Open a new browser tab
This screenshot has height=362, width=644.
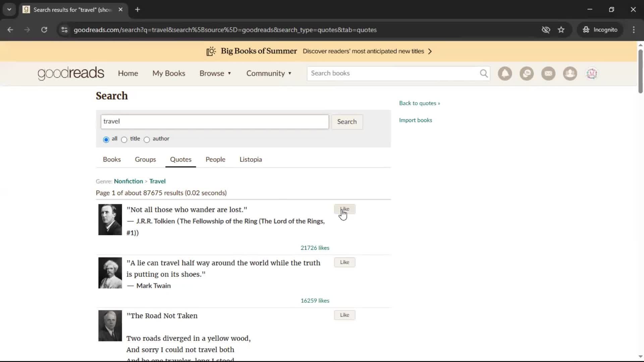click(x=138, y=9)
